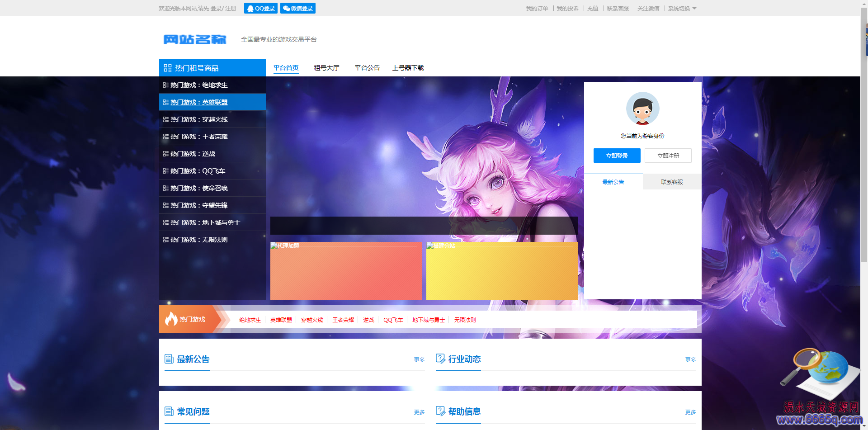This screenshot has width=868, height=430.
Task: Open sidebar item 热门游戏：地下城与勇士
Action: pyautogui.click(x=212, y=222)
